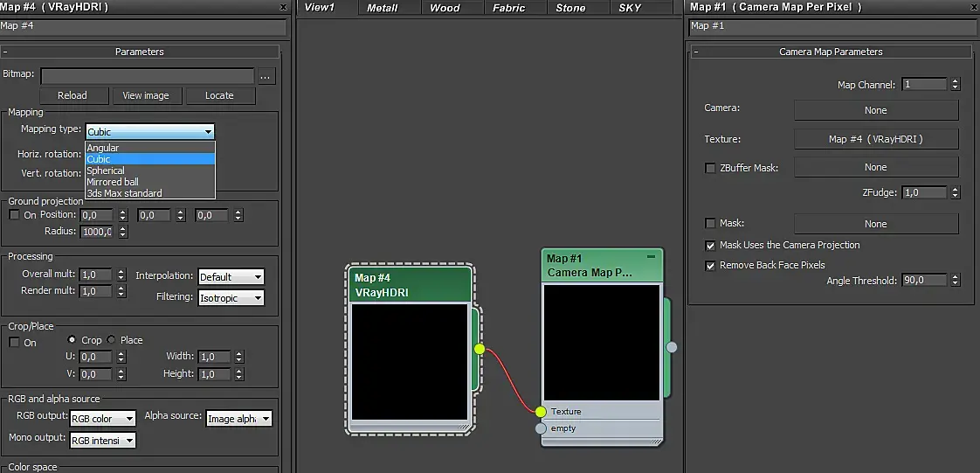The image size is (980, 473).
Task: Browse for bitmap with the ellipsis button
Action: (266, 77)
